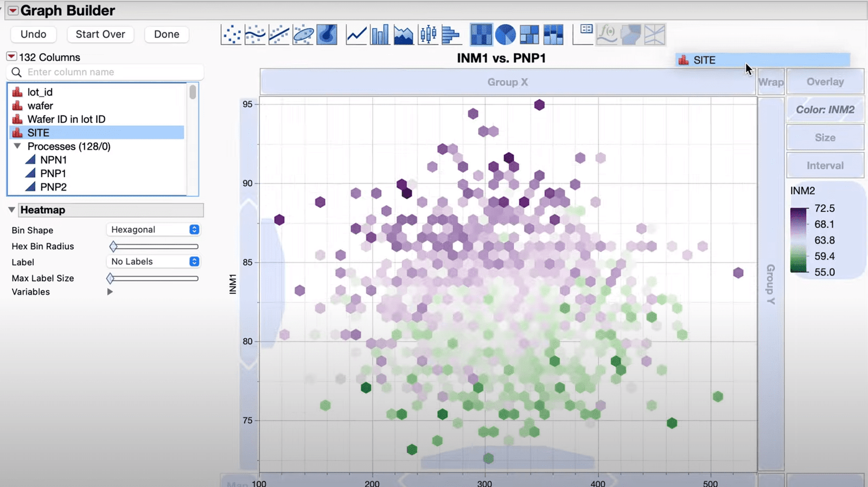
Task: Open the Graph Builder red triangle menu
Action: pos(12,11)
